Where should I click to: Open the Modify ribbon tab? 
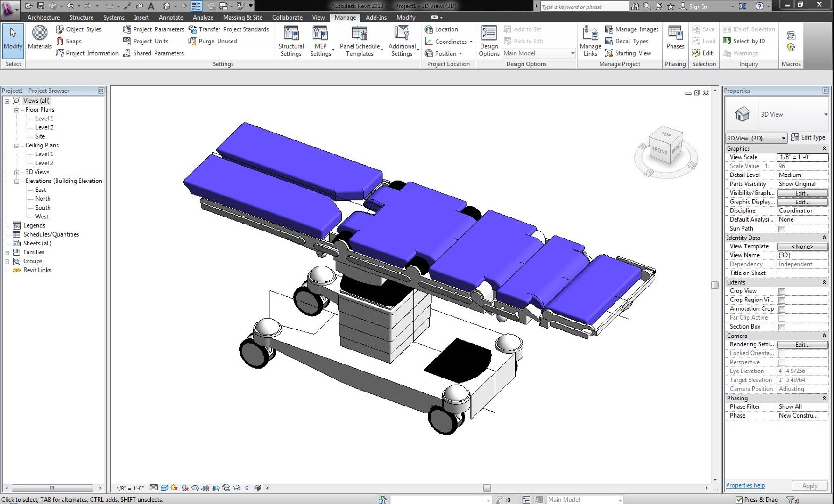[406, 17]
